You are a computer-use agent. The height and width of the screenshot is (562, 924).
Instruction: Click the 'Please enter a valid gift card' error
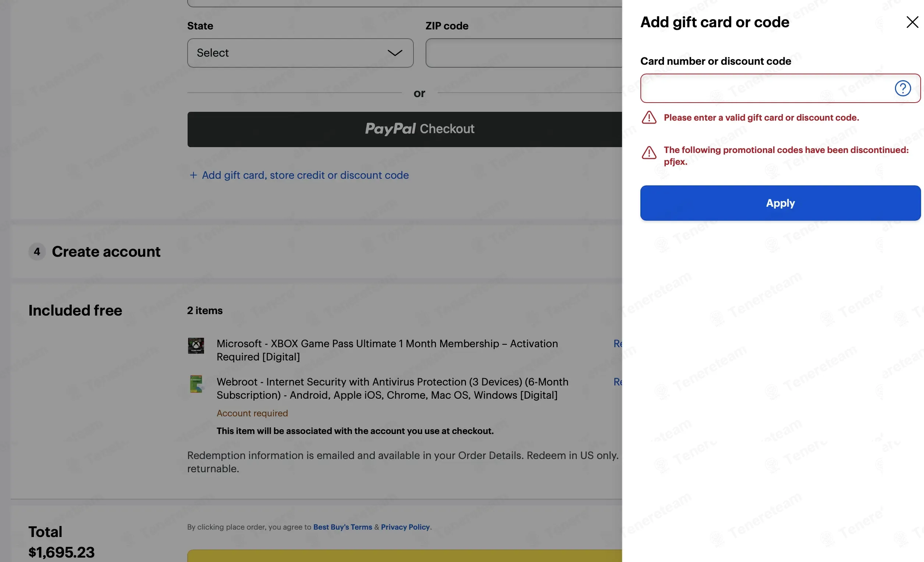click(x=761, y=117)
